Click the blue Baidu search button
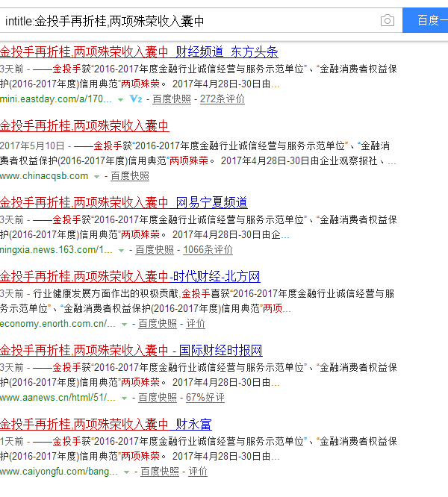 [x=425, y=20]
